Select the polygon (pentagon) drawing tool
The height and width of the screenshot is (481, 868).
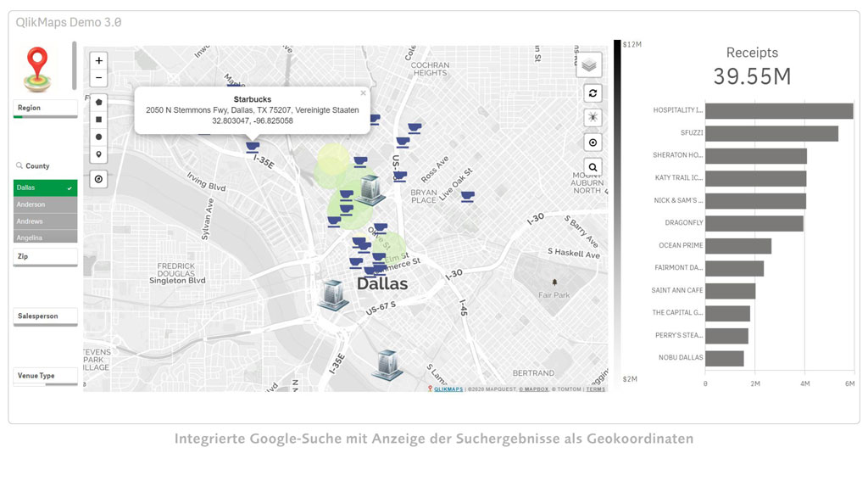(98, 102)
